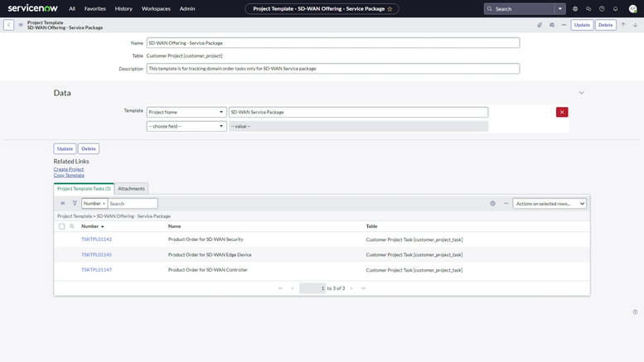Jump to first page of list
This screenshot has height=362, width=644.
[x=280, y=288]
